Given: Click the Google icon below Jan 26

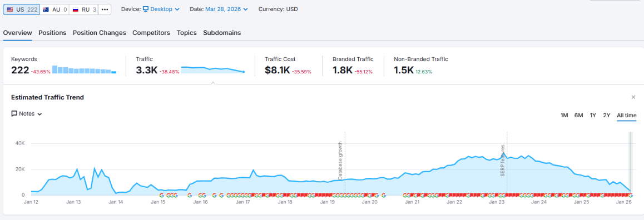Looking at the screenshot, I should pyautogui.click(x=631, y=196).
